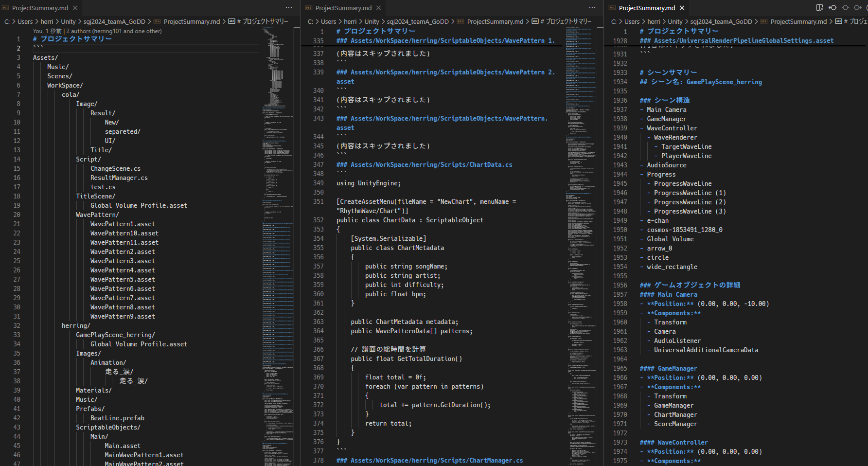
Task: Click line number 351 in middle editor gutter
Action: point(319,201)
